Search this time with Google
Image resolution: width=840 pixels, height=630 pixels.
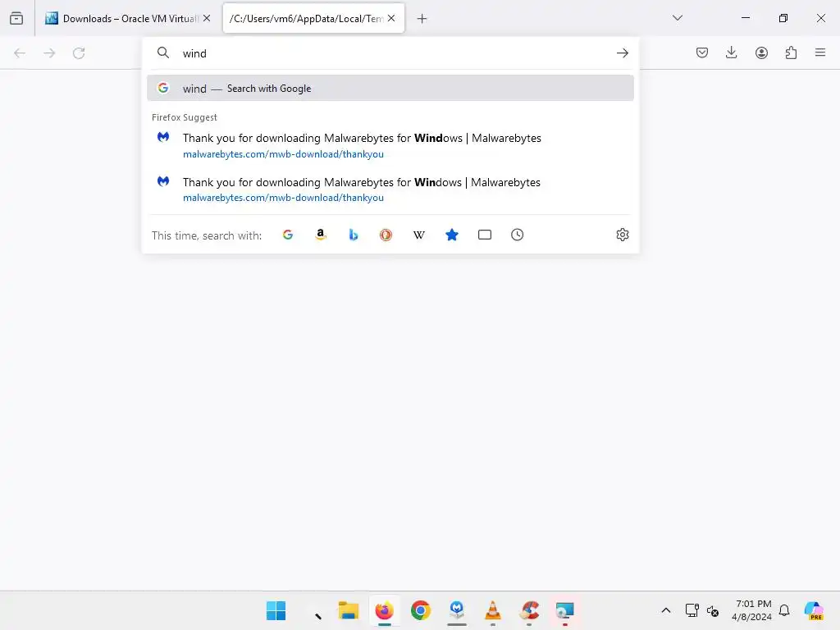point(288,235)
